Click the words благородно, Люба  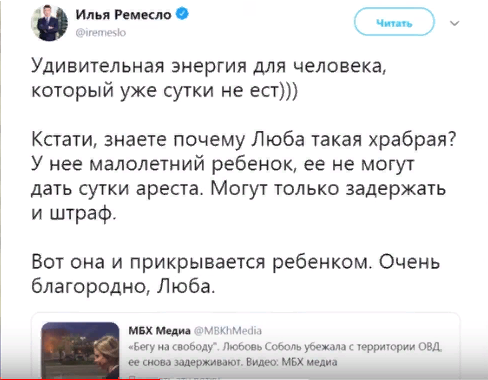click(x=123, y=286)
